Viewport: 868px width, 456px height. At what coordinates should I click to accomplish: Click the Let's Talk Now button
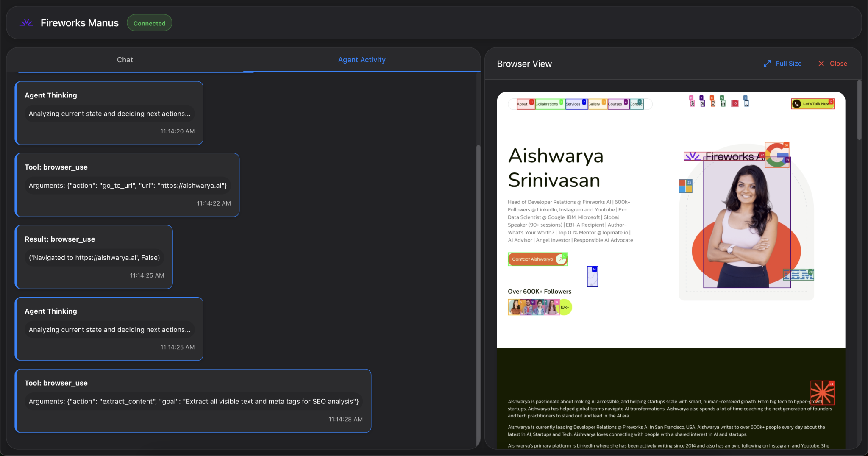tap(812, 104)
